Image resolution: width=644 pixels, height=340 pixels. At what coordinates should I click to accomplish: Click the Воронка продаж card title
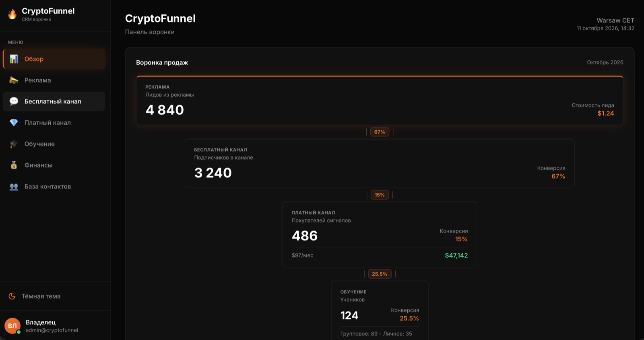click(162, 62)
